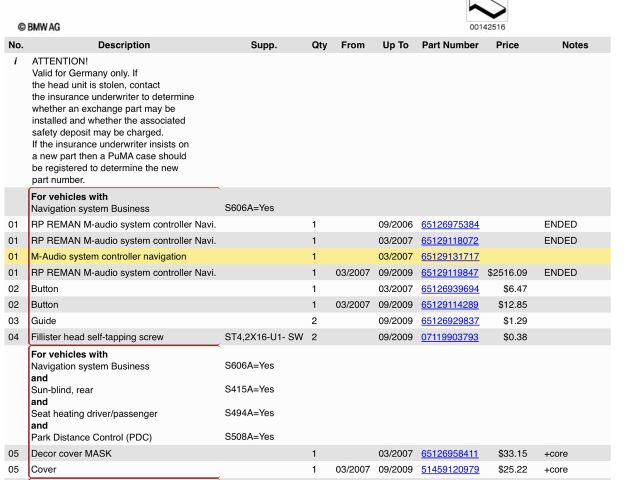
Task: Click the Notes column header
Action: [575, 45]
